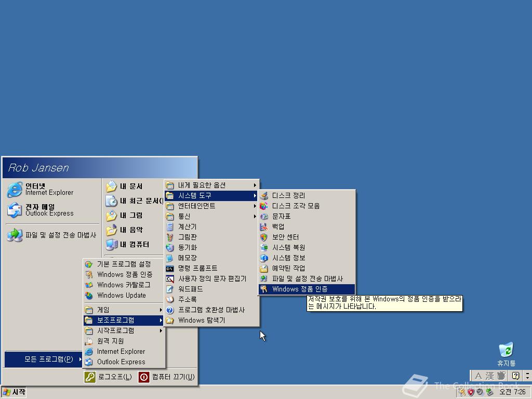Screen dimensions: 532x399
Task: Launch 명령 프롬프트 command prompt icon
Action: click(170, 269)
